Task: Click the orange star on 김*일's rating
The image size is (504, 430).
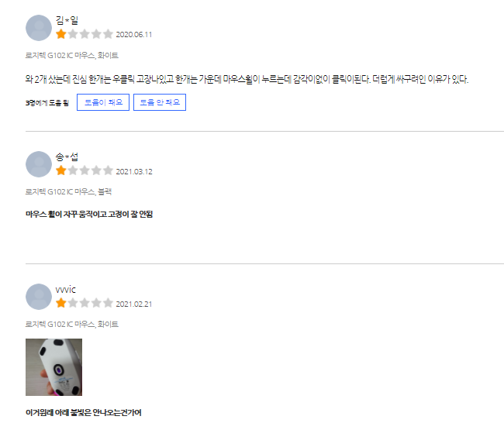Action: point(60,34)
